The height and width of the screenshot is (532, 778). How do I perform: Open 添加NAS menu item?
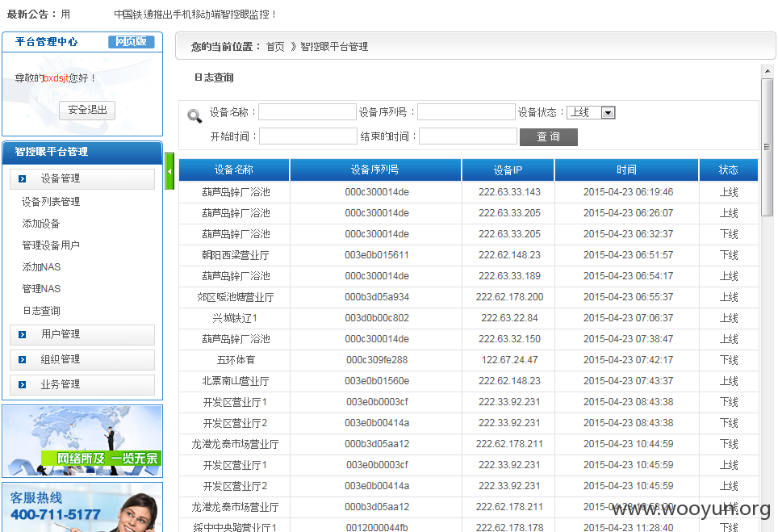[41, 267]
